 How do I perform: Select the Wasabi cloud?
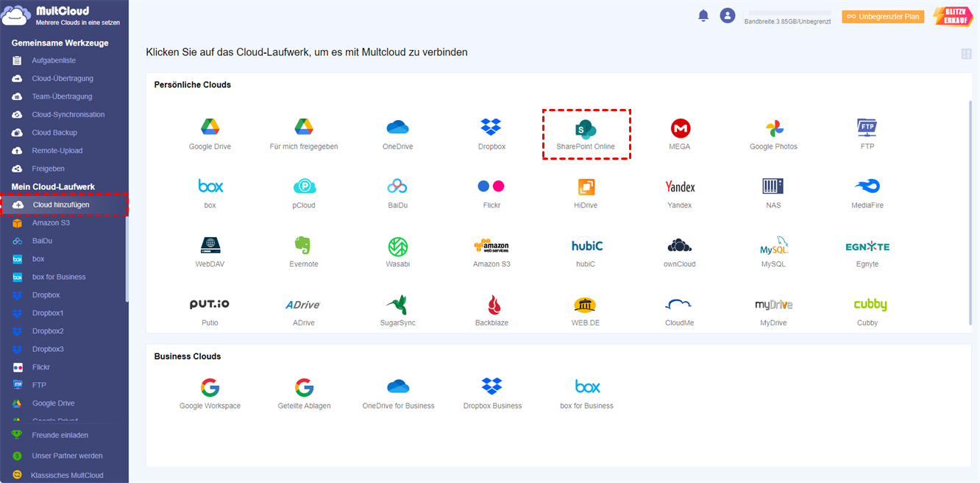click(x=397, y=252)
